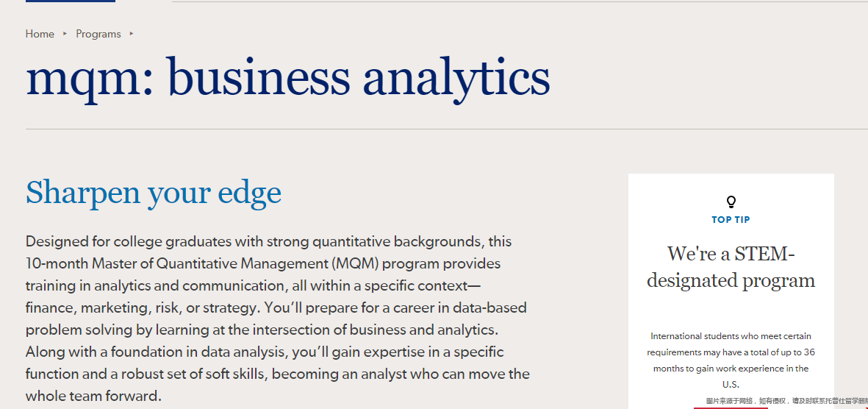This screenshot has height=409, width=868.
Task: Click the horizontal divider below the page title
Action: [x=447, y=129]
